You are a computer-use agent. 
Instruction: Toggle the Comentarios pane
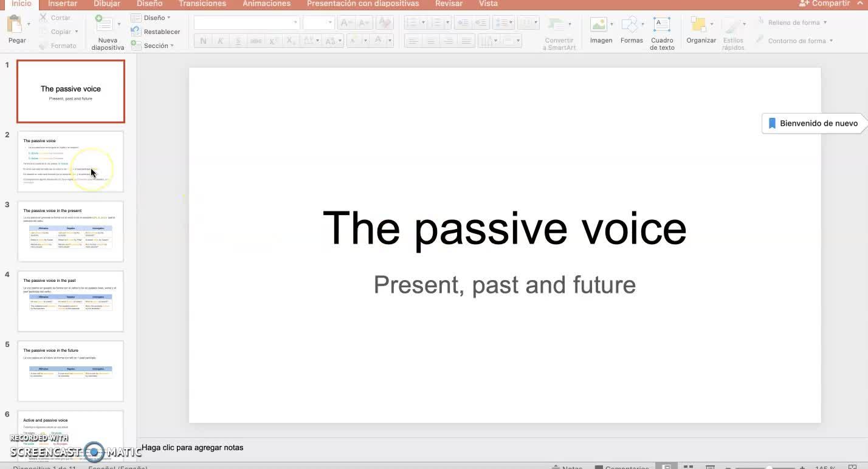click(622, 467)
